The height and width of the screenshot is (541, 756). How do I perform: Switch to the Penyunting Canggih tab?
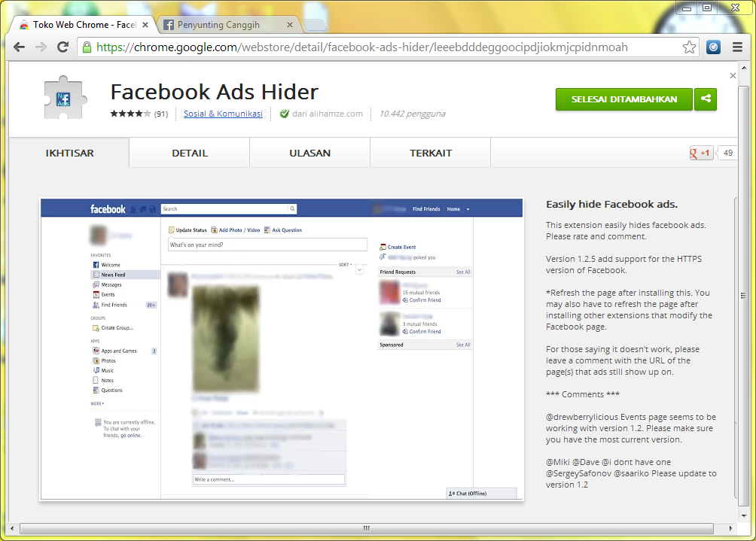tap(227, 25)
